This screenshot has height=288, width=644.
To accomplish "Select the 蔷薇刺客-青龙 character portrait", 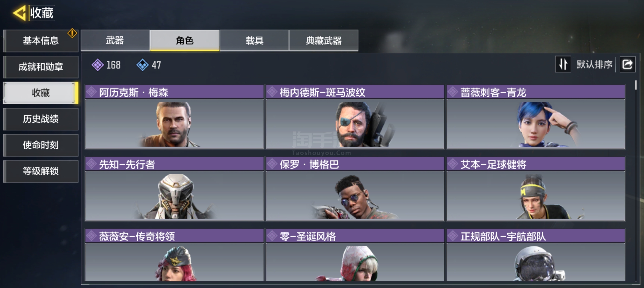I will [x=536, y=124].
